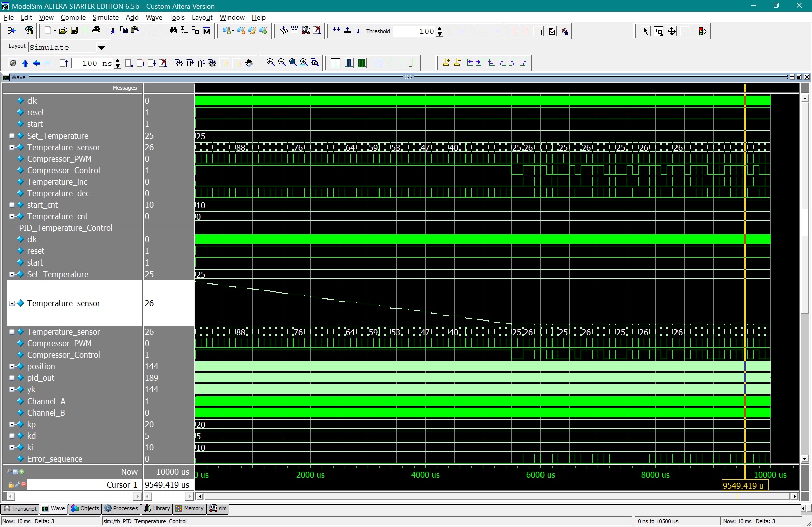Click the Zoom Out magnifier icon
The height and width of the screenshot is (527, 812).
point(282,63)
